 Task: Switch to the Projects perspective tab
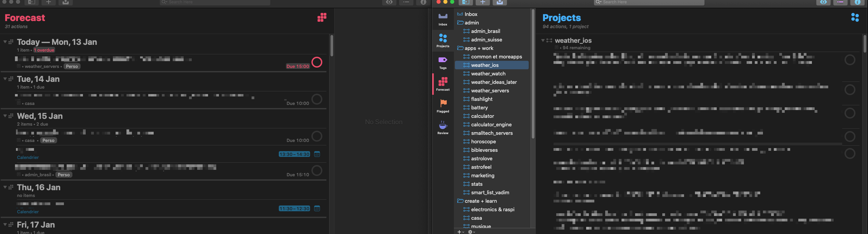pos(443,41)
